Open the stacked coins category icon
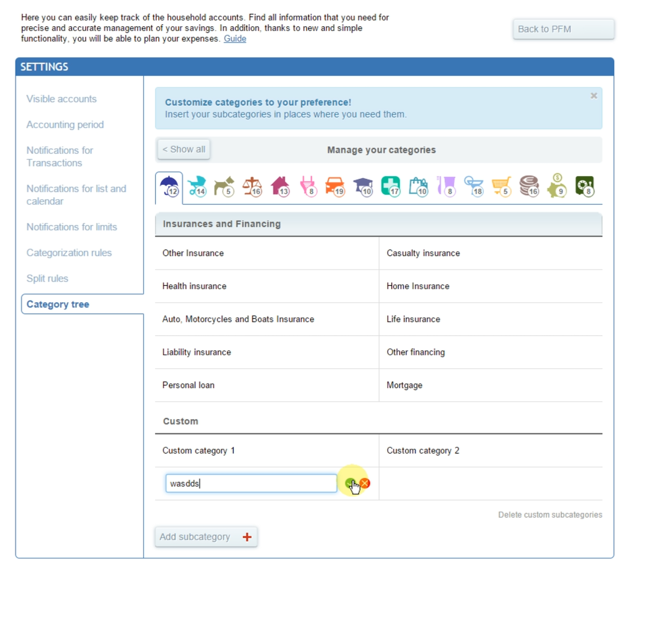 (529, 186)
